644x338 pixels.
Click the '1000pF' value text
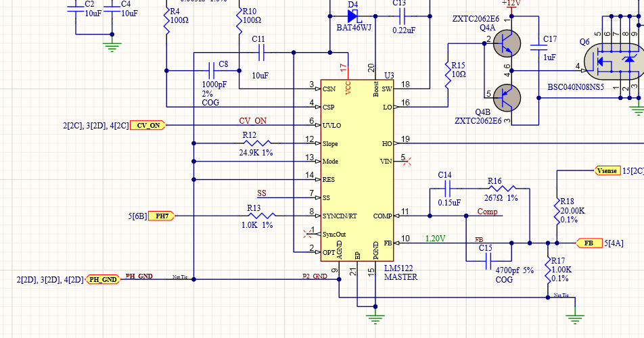pos(214,85)
